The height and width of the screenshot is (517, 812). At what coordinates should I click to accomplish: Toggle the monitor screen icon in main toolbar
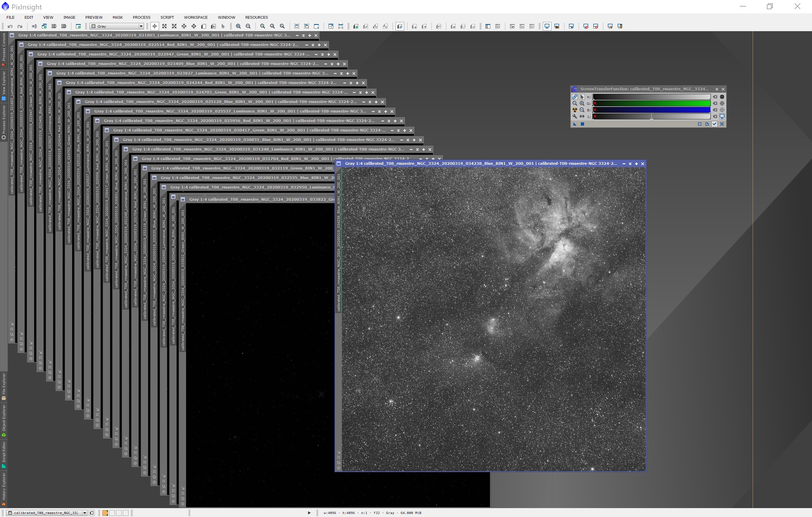coord(547,26)
